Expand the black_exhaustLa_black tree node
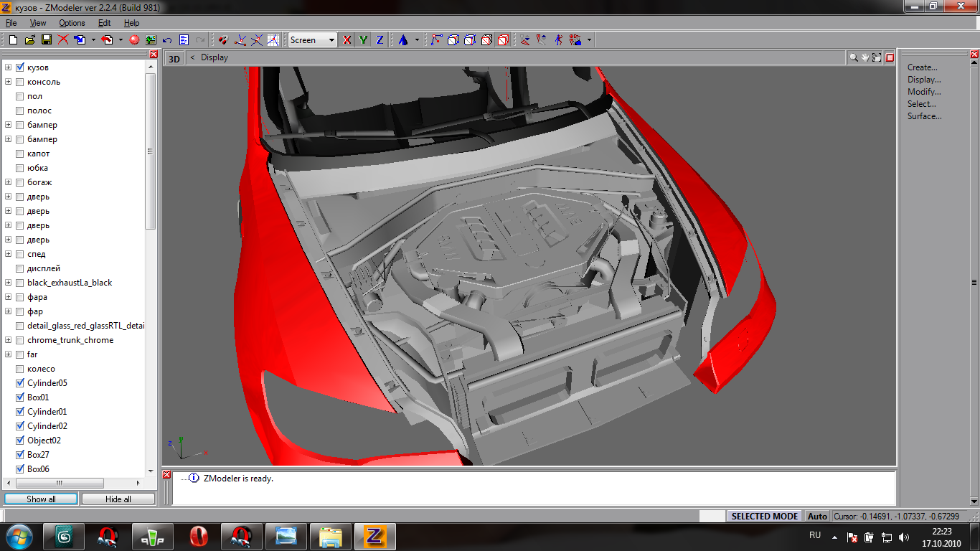This screenshot has width=980, height=551. [x=8, y=283]
